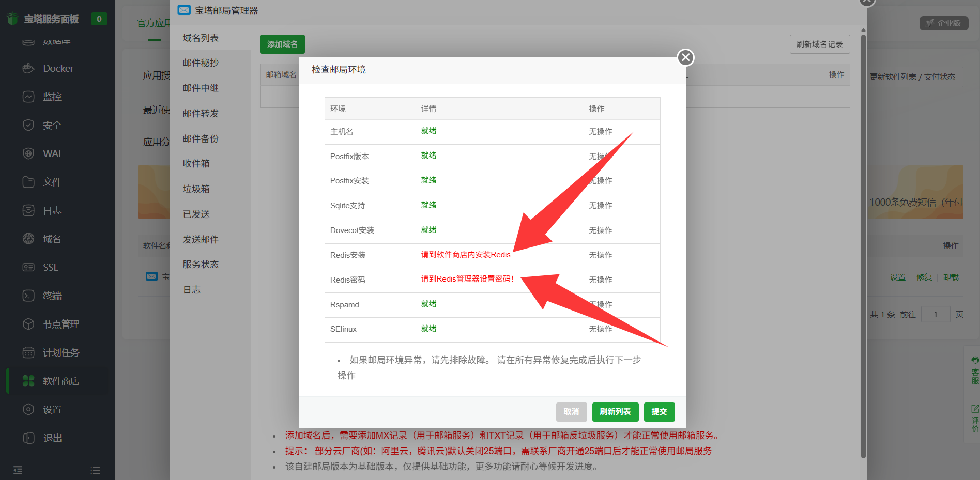Click the 软件商店 four-leaf icon

(28, 381)
